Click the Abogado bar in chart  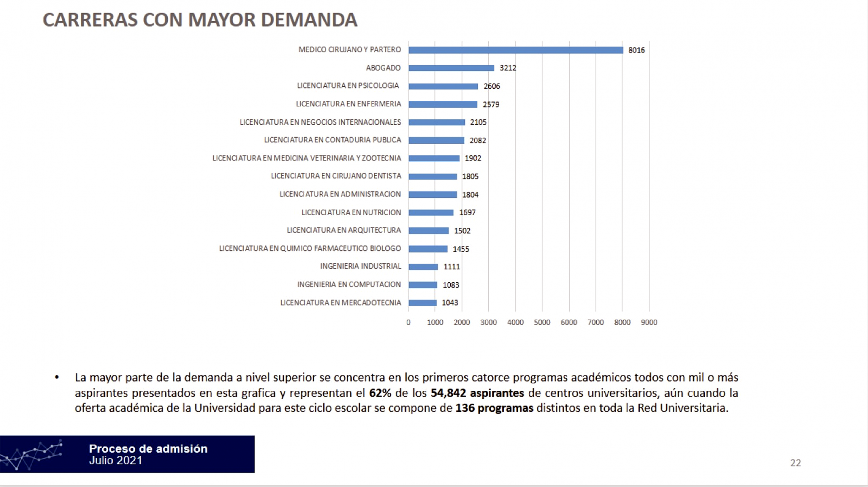(452, 68)
